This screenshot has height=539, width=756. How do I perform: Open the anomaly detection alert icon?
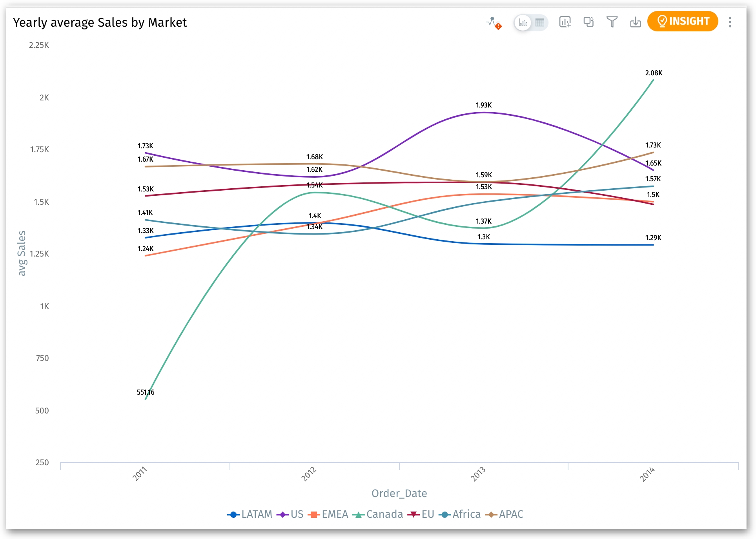pos(493,22)
